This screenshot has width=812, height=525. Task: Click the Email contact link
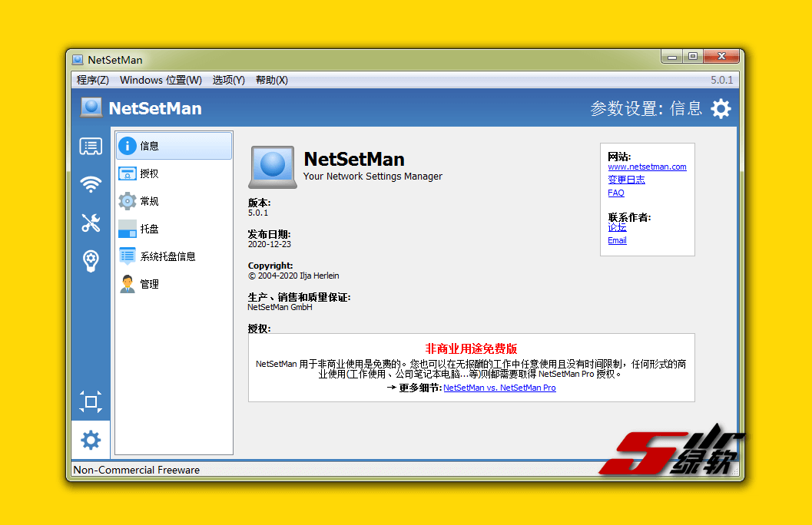tap(617, 240)
